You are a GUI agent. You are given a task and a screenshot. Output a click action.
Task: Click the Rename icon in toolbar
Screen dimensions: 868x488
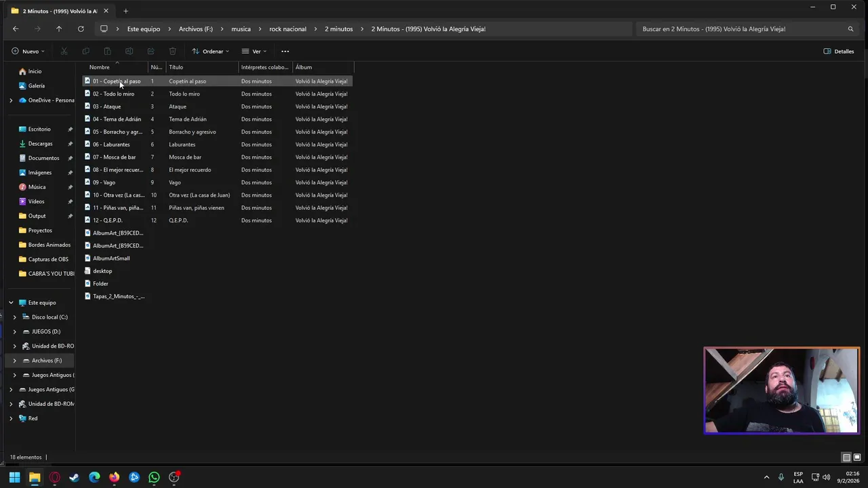(129, 52)
